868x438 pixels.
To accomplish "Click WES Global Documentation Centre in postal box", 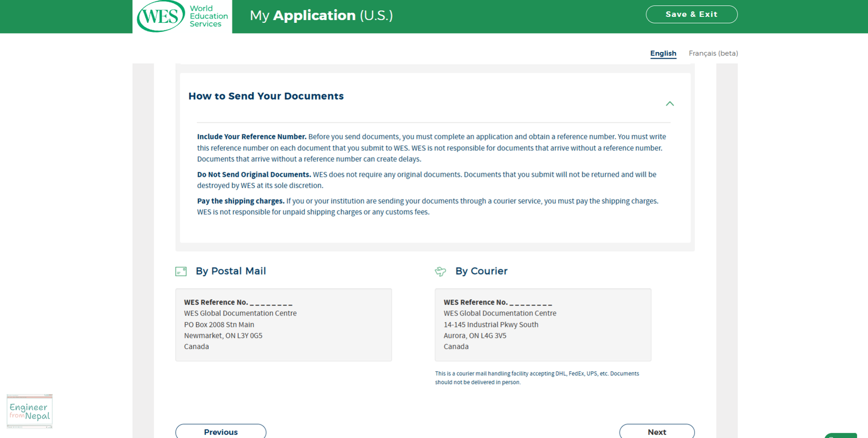I will (240, 313).
